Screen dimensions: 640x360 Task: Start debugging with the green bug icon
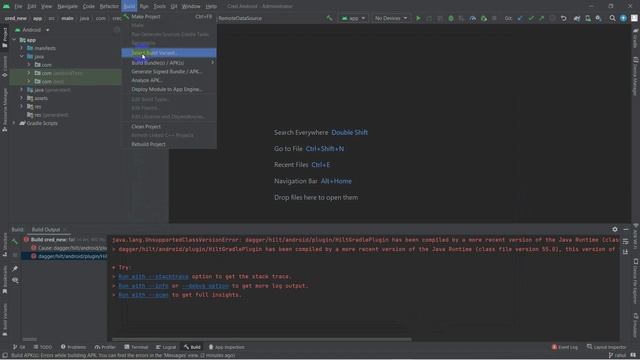coord(451,18)
